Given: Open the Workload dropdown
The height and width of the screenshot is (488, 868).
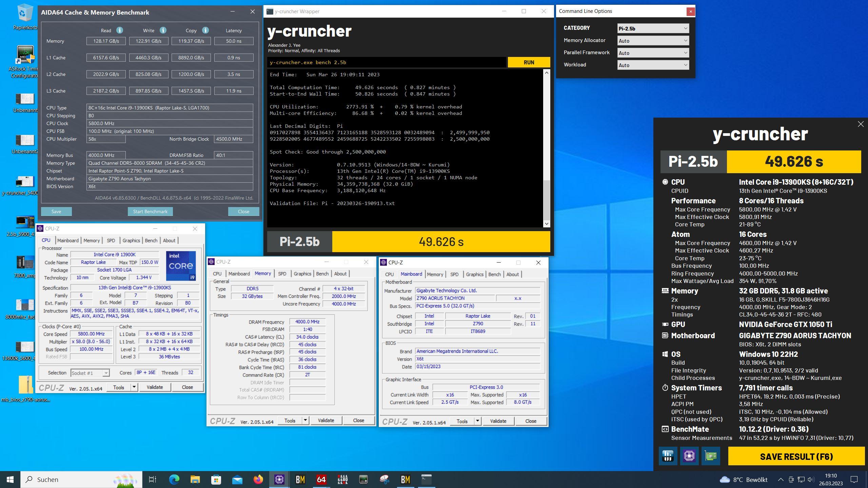Looking at the screenshot, I should [x=653, y=65].
